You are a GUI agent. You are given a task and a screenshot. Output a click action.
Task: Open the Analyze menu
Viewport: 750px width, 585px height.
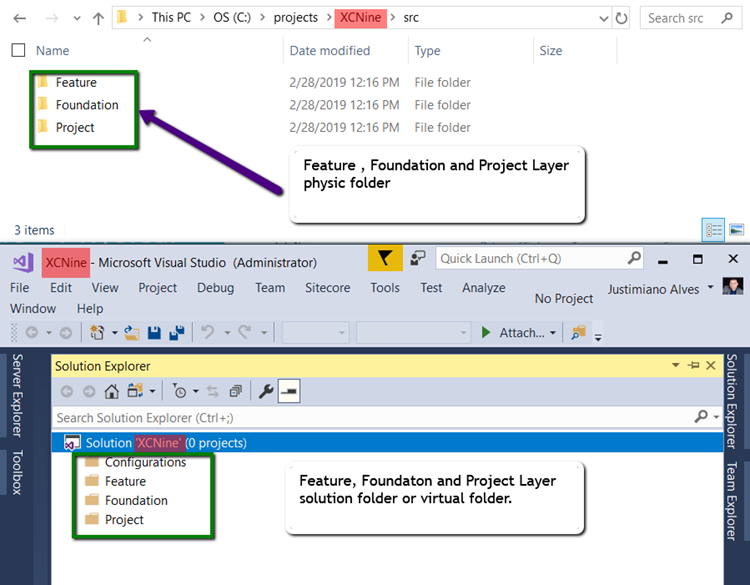coord(484,287)
